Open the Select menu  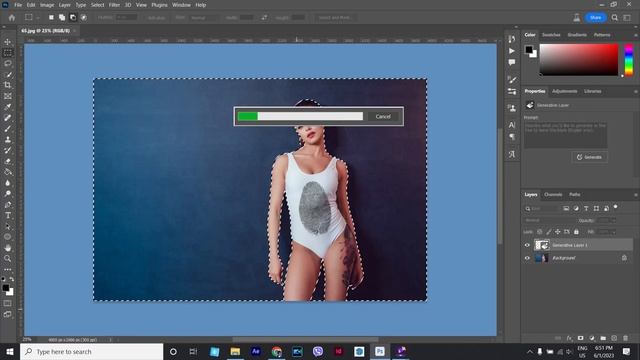98,5
